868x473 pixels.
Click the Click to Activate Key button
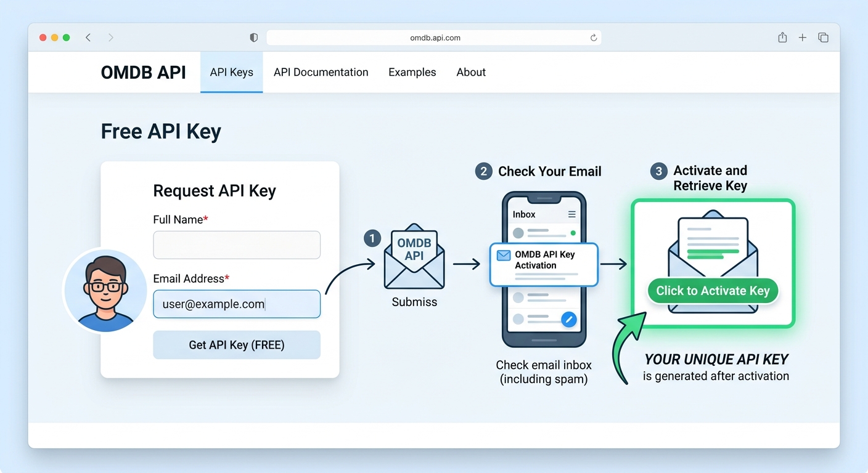712,291
